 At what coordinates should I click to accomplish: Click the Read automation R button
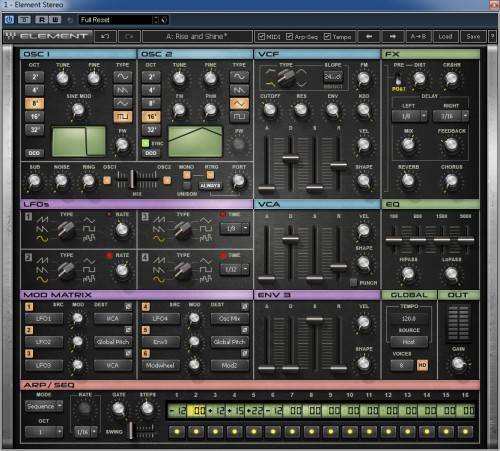pos(42,20)
